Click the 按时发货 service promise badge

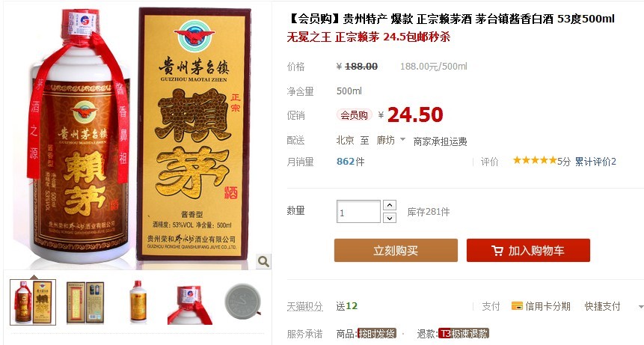pos(377,334)
